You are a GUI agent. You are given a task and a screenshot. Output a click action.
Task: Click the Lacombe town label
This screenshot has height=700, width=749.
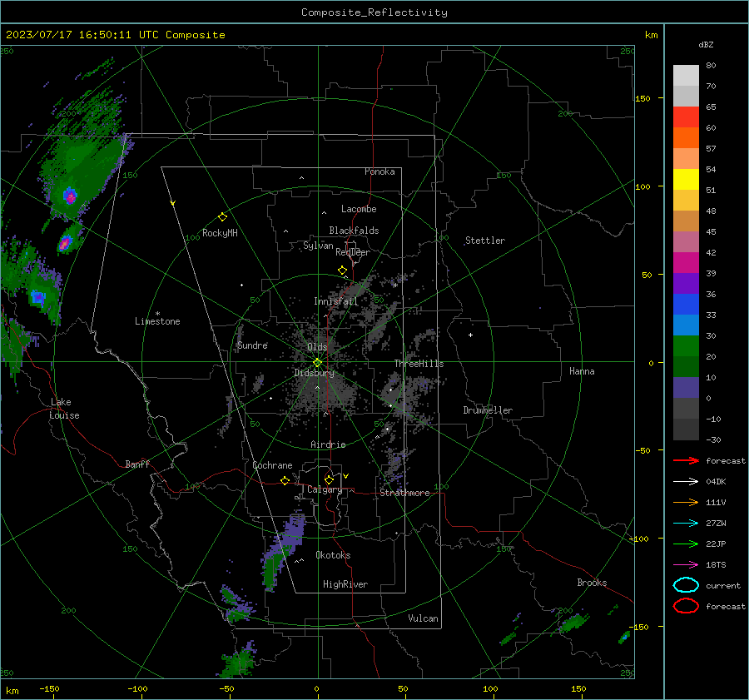[x=359, y=209]
